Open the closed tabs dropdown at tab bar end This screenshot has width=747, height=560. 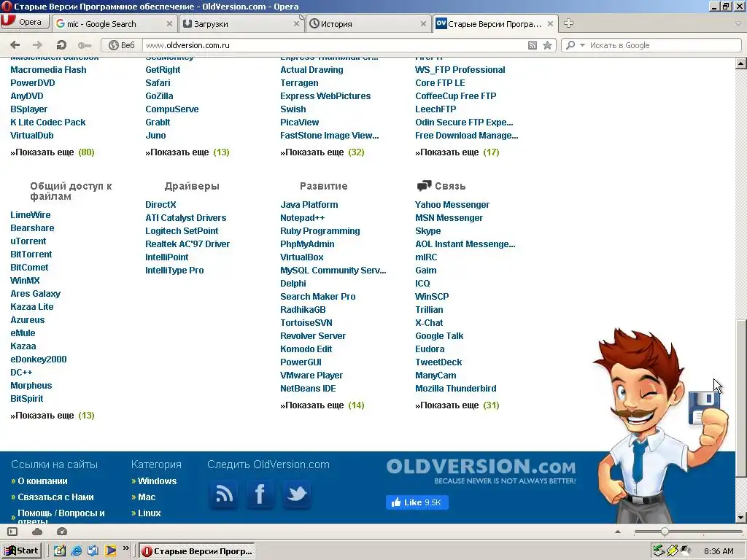point(738,23)
